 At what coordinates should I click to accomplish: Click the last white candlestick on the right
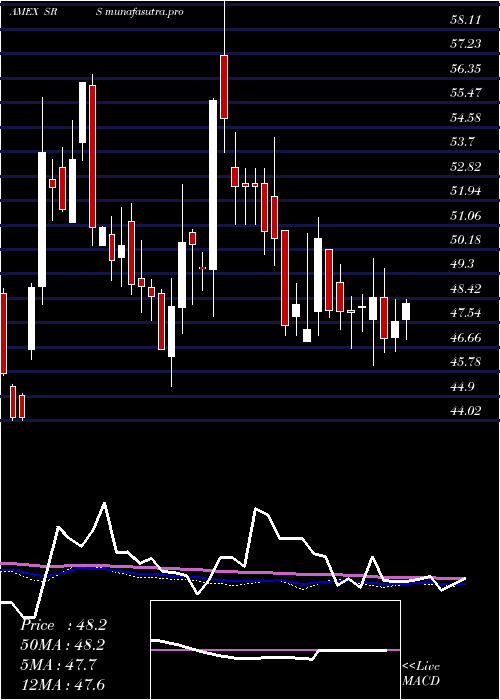[x=406, y=312]
